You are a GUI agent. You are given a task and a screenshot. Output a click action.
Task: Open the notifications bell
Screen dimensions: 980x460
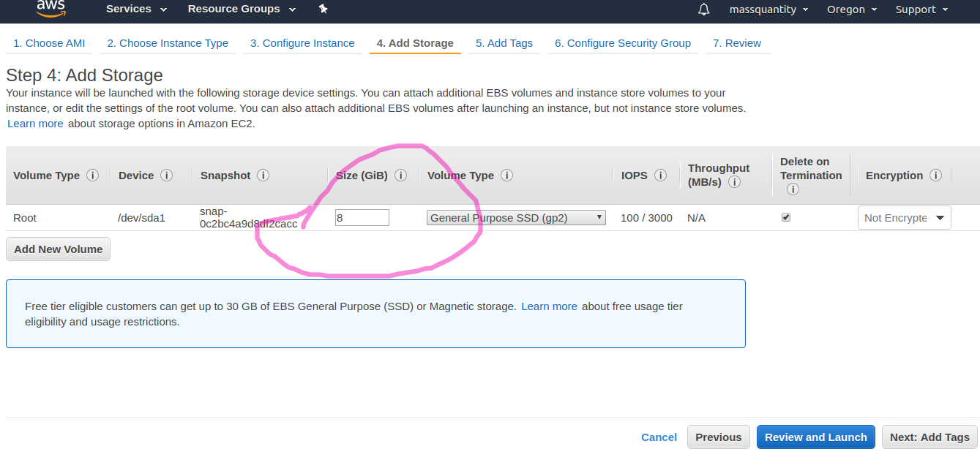click(x=704, y=10)
